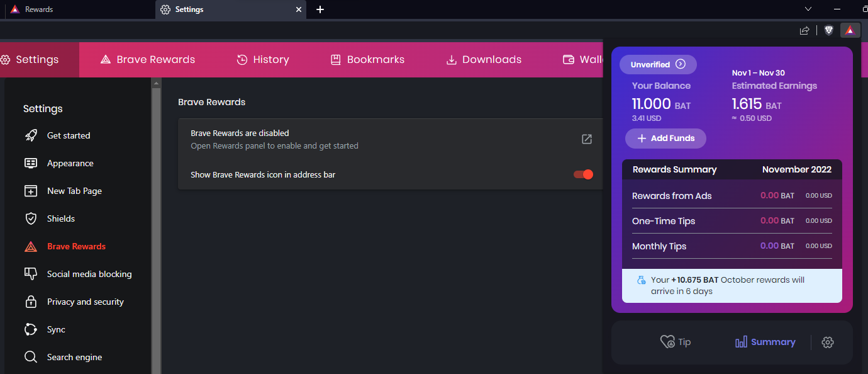The image size is (868, 374).
Task: Open the tab search chevron in the title bar
Action: coord(809,9)
